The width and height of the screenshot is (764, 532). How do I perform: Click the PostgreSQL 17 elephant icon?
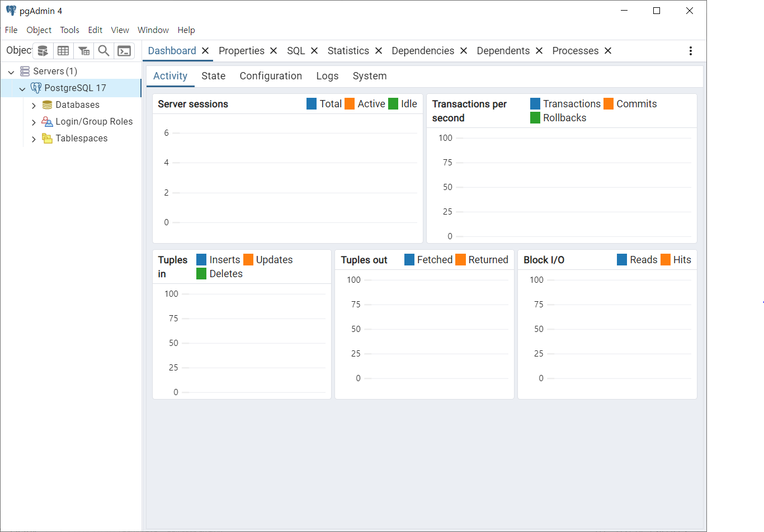point(36,88)
